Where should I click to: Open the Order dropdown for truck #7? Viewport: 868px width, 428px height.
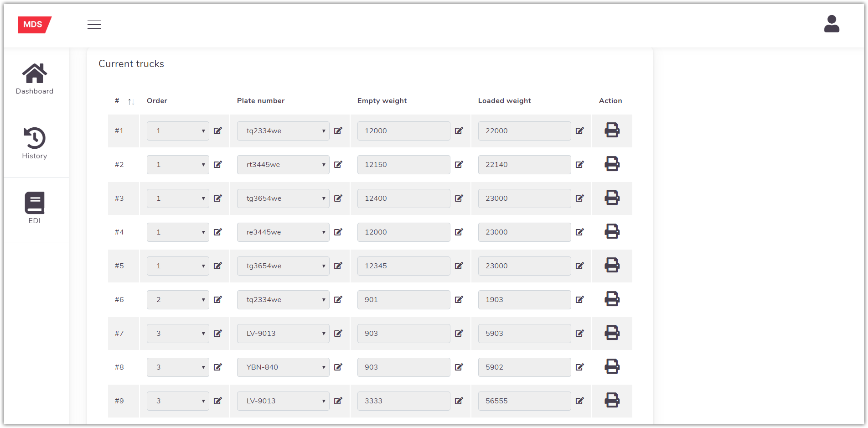pyautogui.click(x=178, y=334)
